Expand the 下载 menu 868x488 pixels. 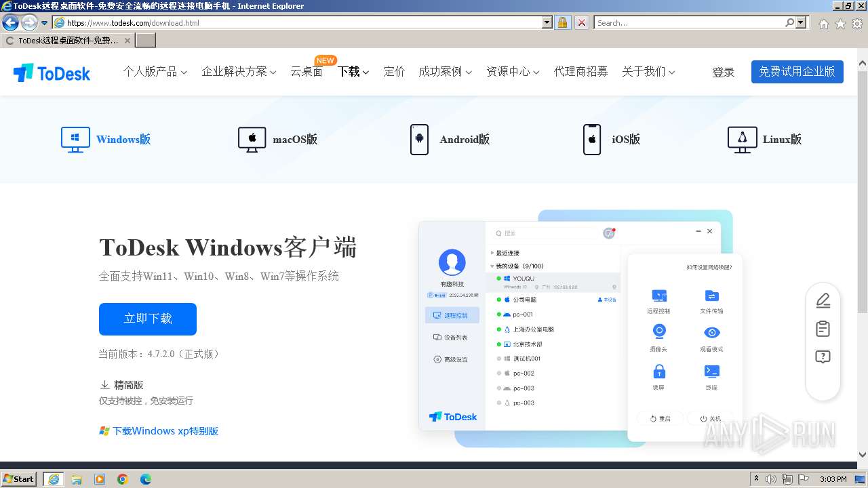click(x=353, y=72)
